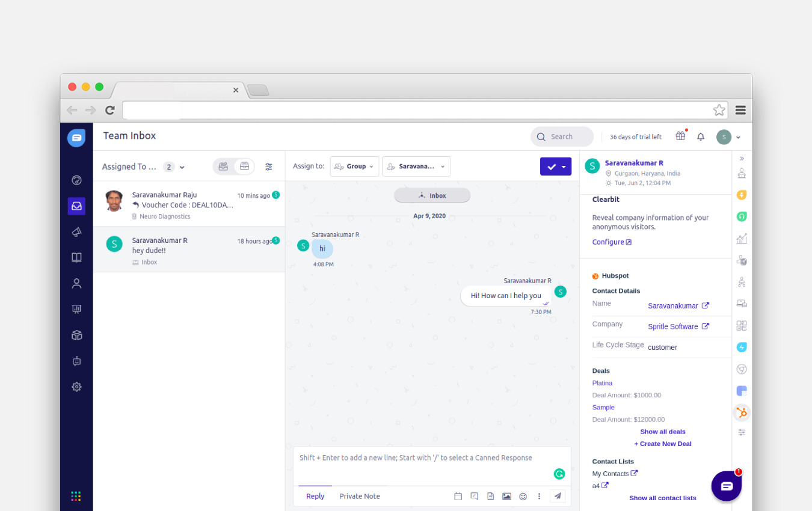Toggle the Grammarly icon in the reply box
The height and width of the screenshot is (511, 812).
(559, 474)
